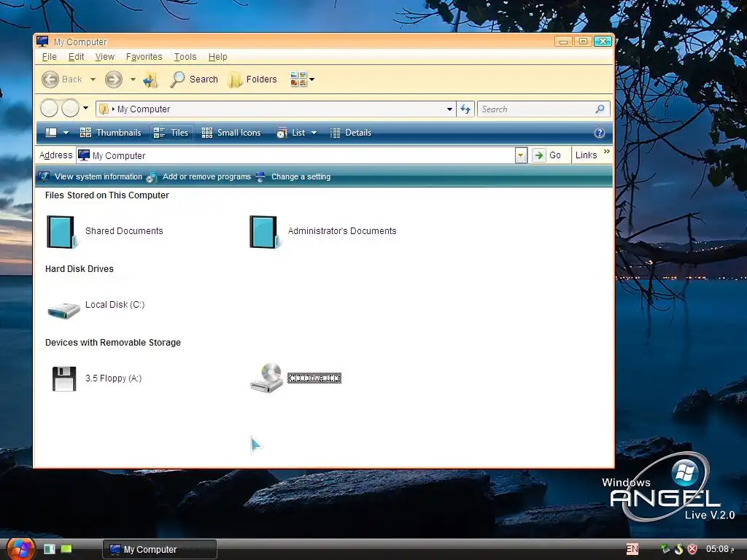747x560 pixels.
Task: Click the breadcrumb bar round back button
Action: [x=49, y=109]
